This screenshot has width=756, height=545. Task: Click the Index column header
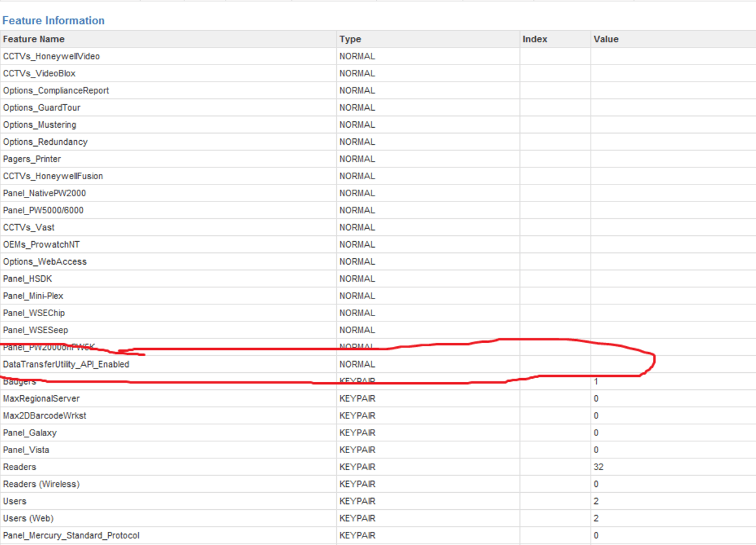coord(534,39)
